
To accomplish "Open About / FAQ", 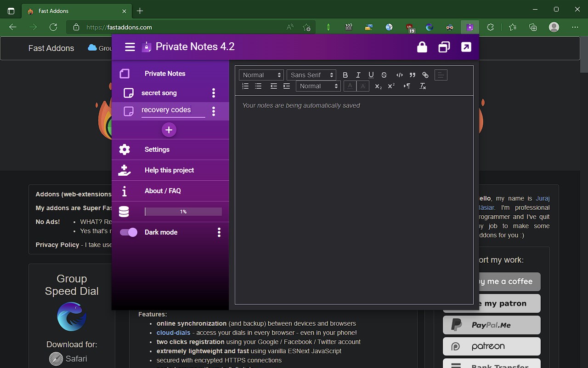I will pos(170,191).
